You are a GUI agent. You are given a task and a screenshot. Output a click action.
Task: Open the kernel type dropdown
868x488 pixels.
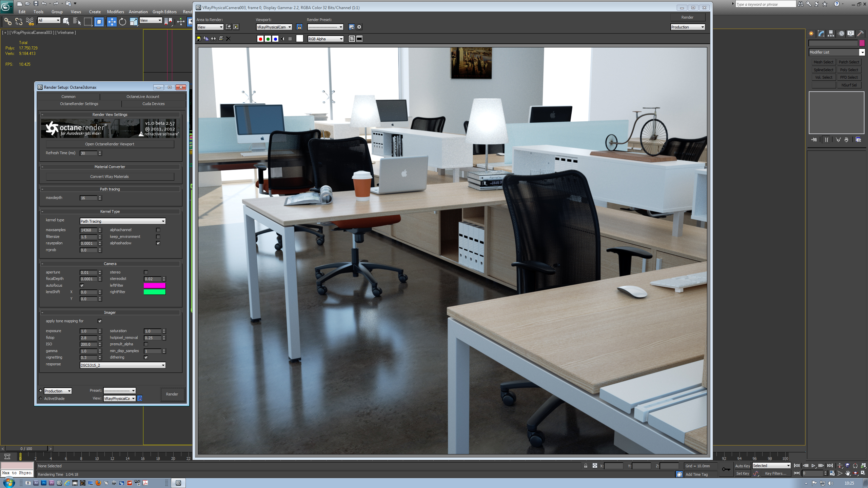(123, 221)
